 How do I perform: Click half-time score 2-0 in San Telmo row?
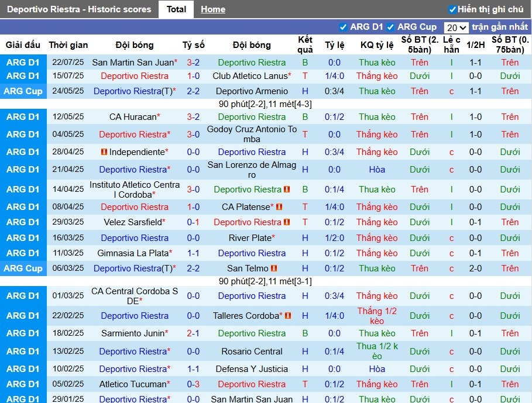tap(475, 268)
